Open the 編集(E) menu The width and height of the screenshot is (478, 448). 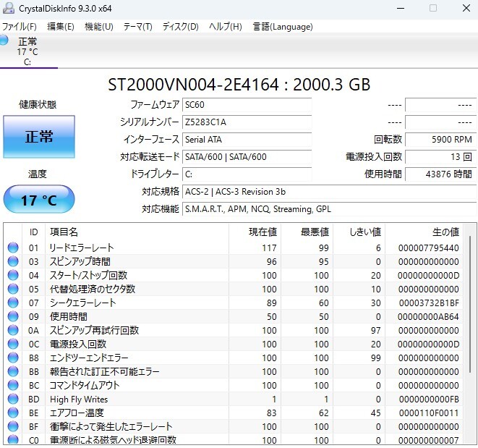click(60, 27)
